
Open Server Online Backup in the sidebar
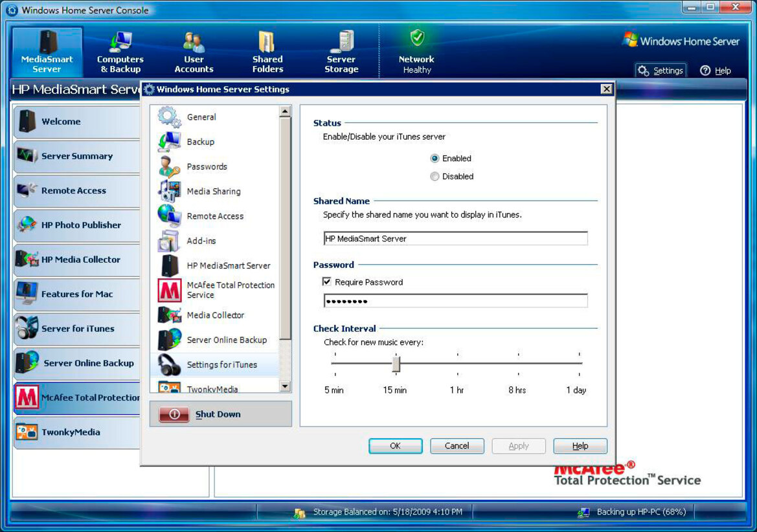[77, 362]
